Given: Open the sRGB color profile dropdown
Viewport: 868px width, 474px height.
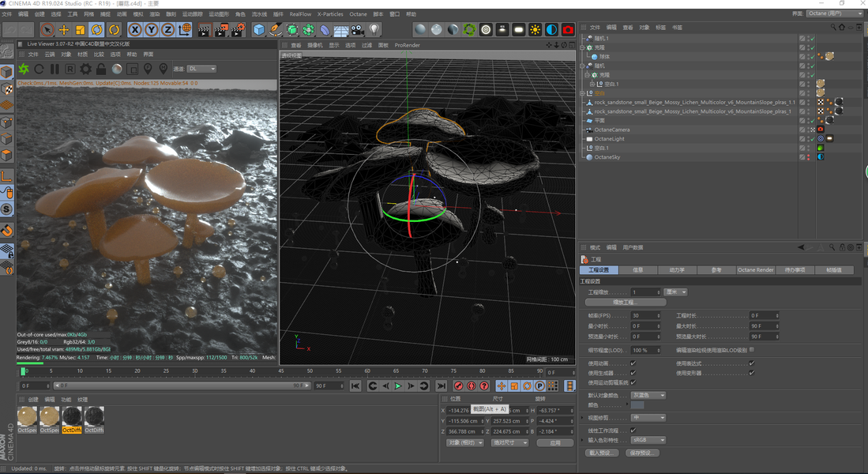Looking at the screenshot, I should 648,440.
